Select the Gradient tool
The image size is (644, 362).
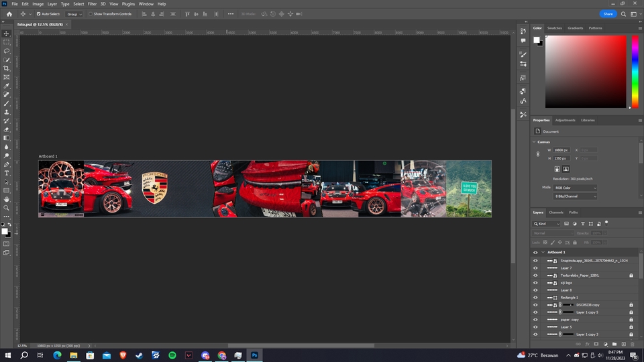7,138
